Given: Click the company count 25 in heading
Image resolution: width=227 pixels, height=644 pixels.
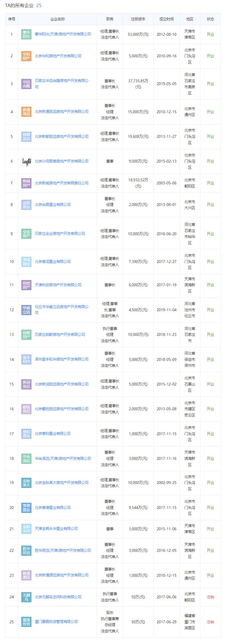Looking at the screenshot, I should click(x=39, y=5).
